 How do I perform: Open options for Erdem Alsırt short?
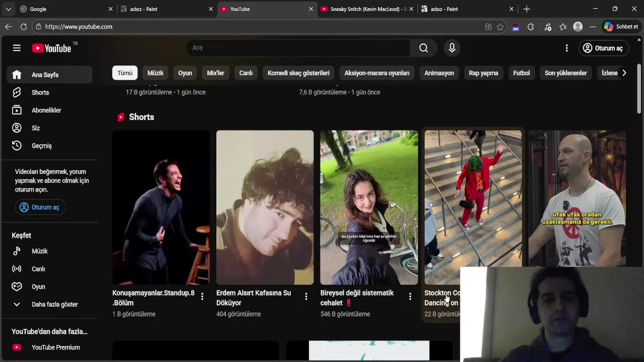pos(306,297)
